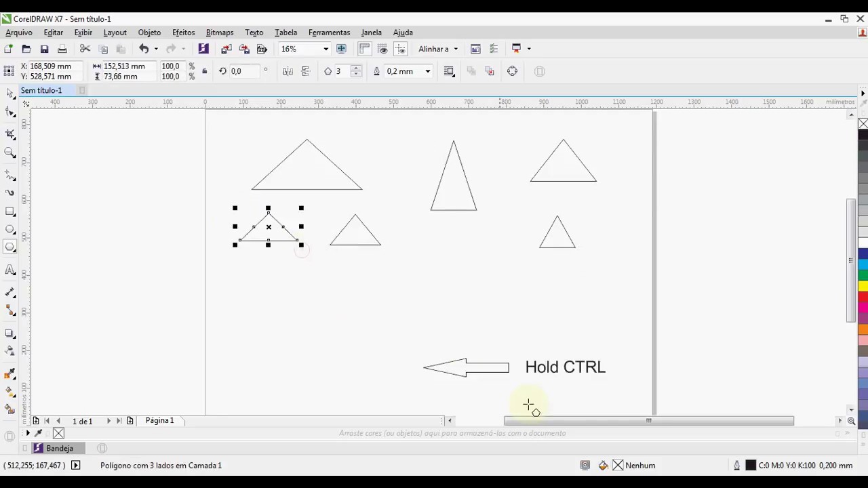Open application launcher dropdown arrow

pos(529,49)
